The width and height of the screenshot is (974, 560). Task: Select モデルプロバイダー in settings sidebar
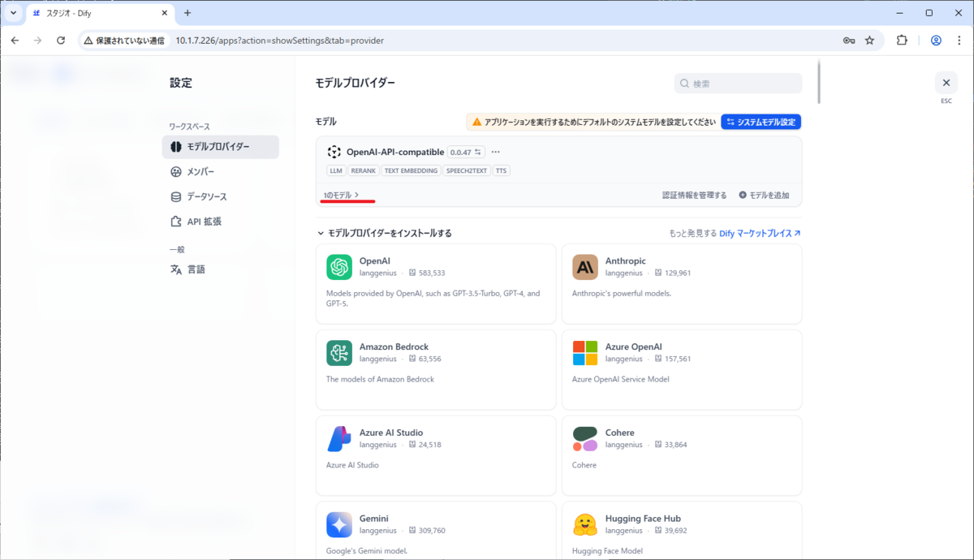pos(221,147)
